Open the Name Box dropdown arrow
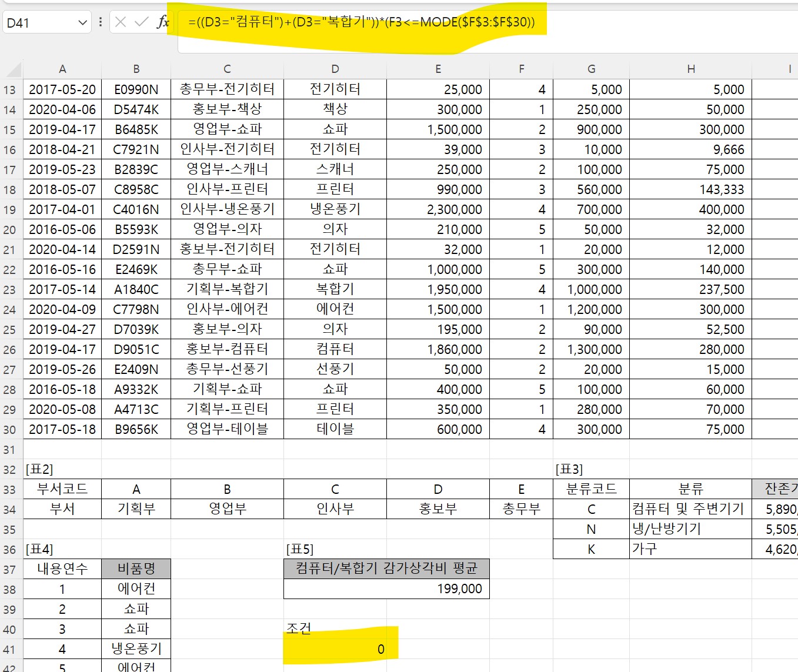The image size is (798, 672). pos(82,23)
